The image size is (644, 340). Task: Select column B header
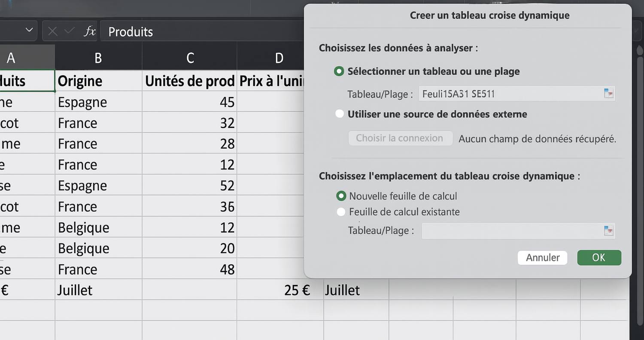coord(98,58)
